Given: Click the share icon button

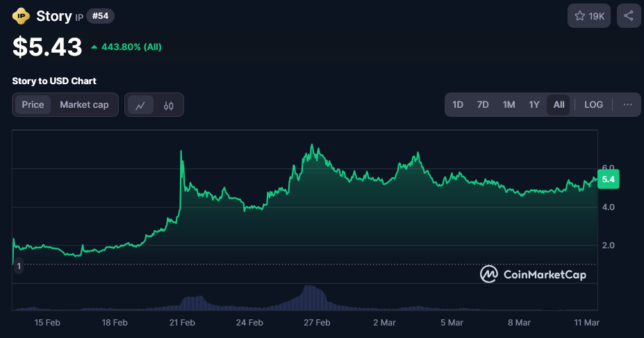Looking at the screenshot, I should click(x=628, y=16).
